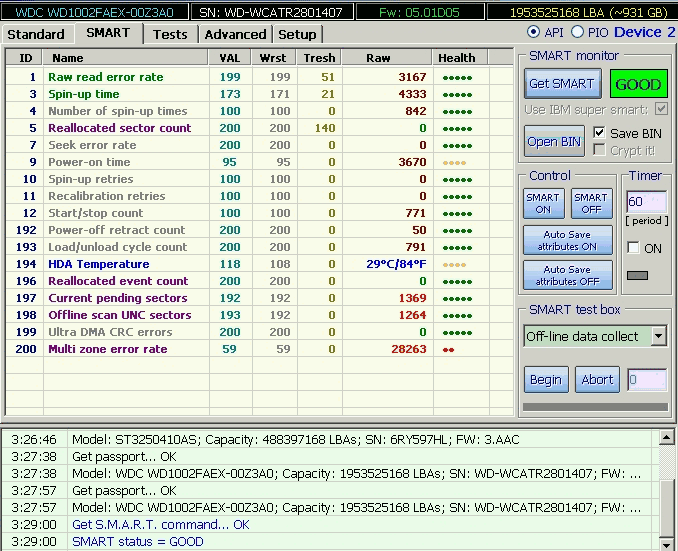Viewport: 678px width, 551px height.
Task: Open the Setup tab
Action: [x=297, y=34]
